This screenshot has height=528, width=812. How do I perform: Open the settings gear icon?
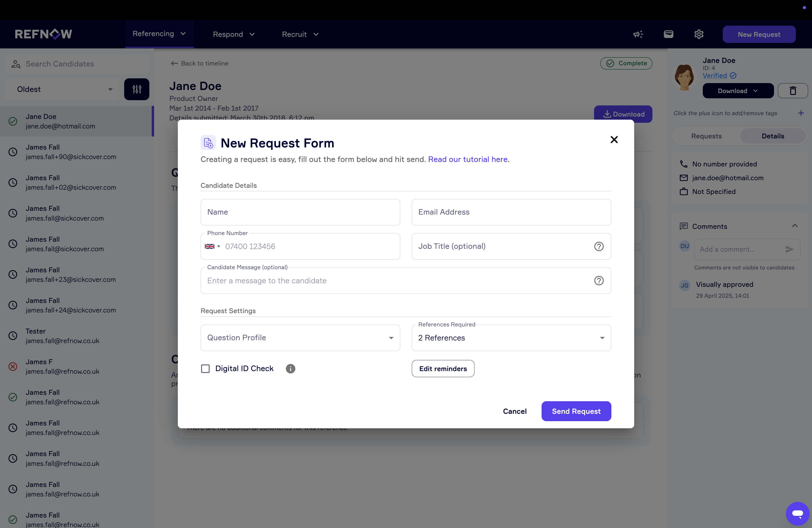(x=699, y=34)
